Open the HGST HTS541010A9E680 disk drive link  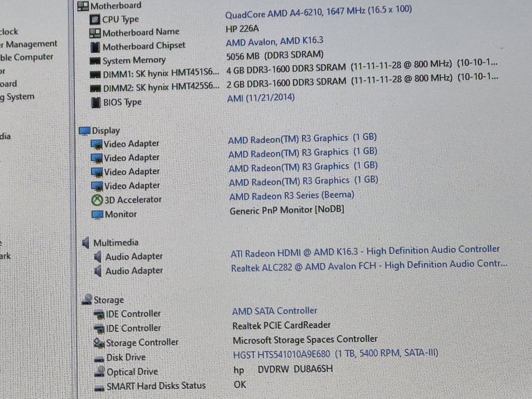[x=335, y=354]
